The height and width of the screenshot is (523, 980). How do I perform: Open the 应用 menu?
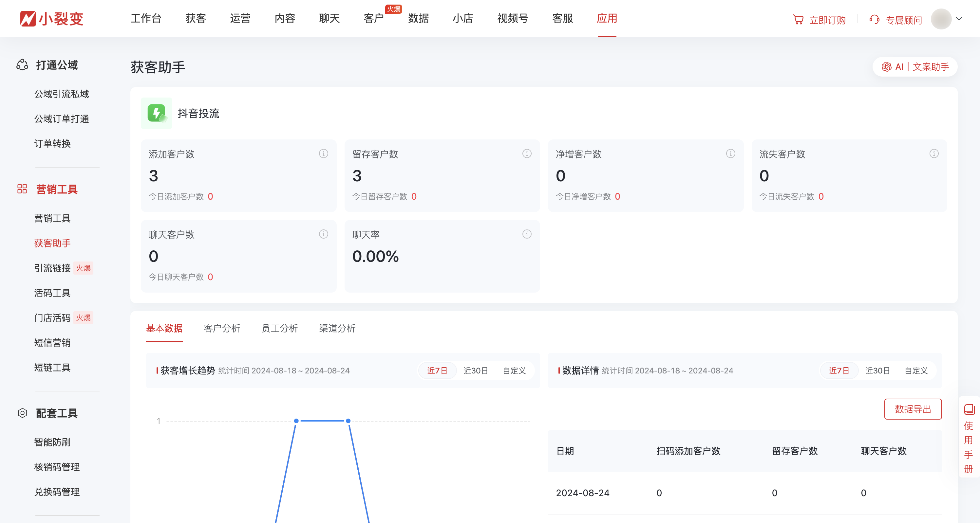click(x=607, y=18)
